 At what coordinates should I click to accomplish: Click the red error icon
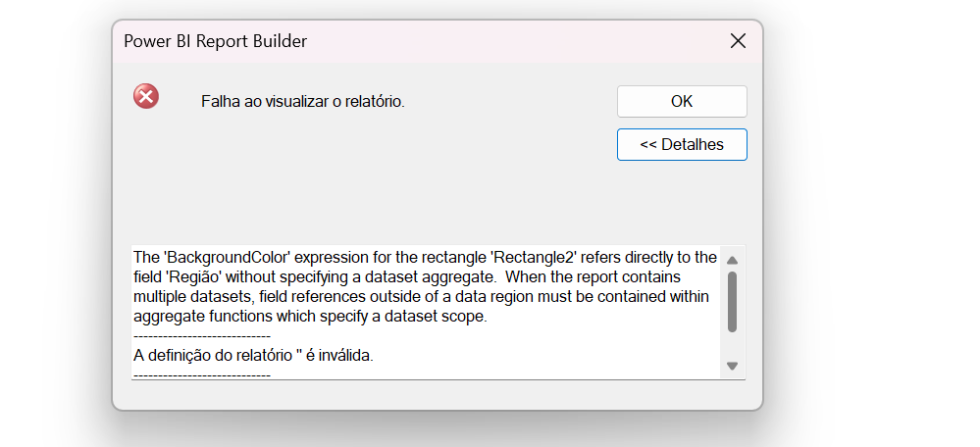pos(146,96)
